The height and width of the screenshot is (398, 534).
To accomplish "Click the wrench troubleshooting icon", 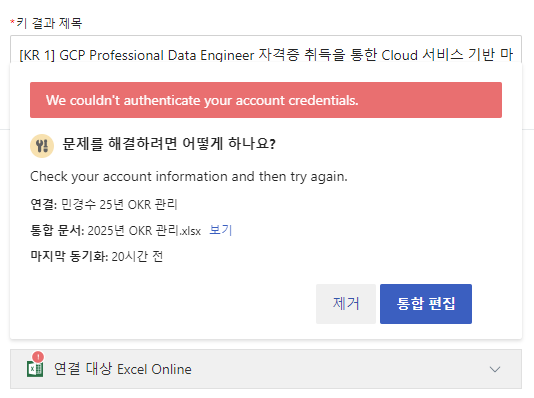I will pyautogui.click(x=42, y=146).
